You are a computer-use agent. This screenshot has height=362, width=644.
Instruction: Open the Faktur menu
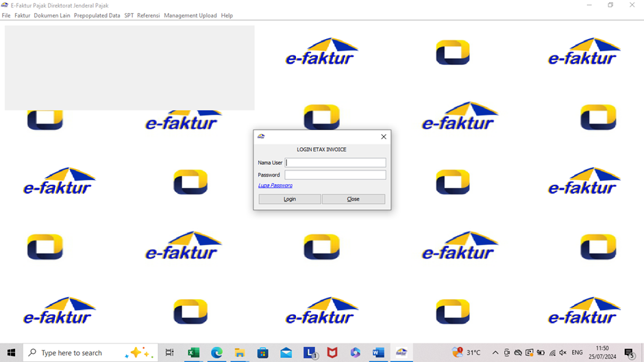point(22,16)
